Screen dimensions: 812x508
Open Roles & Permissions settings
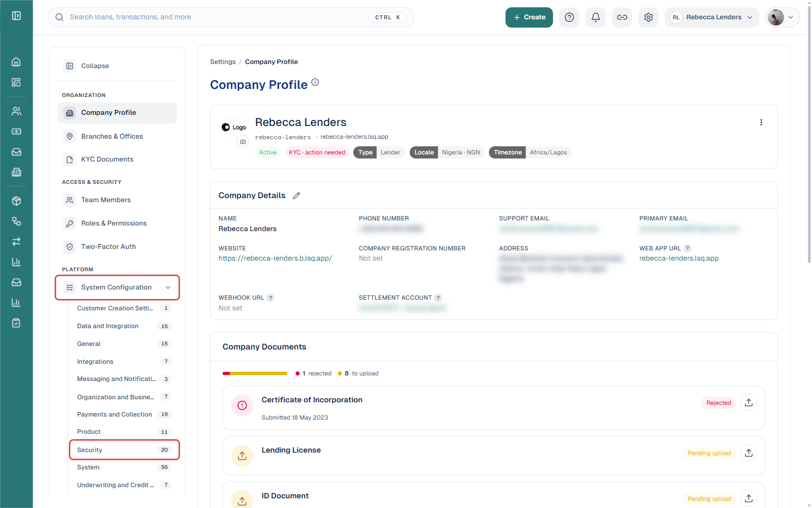117,224
